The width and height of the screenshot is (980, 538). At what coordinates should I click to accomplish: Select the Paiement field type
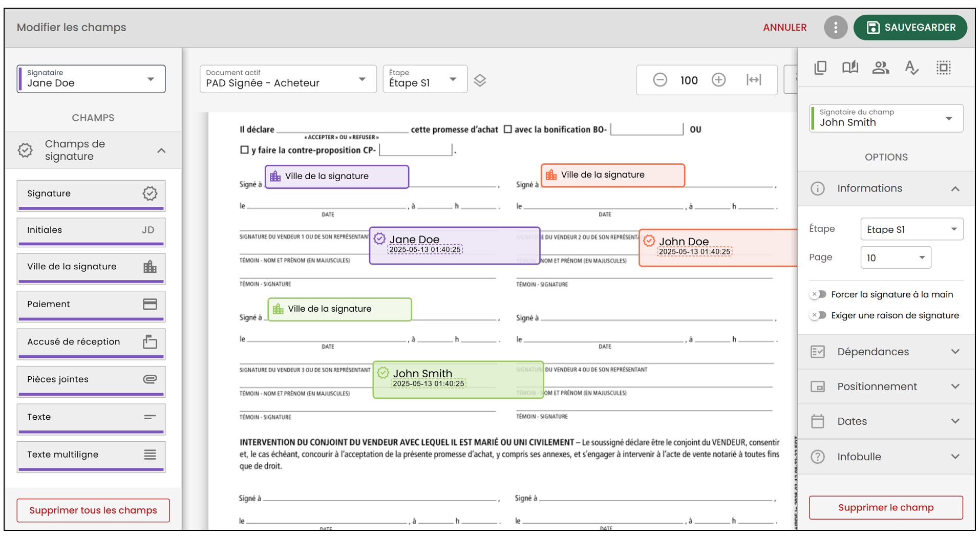(x=91, y=306)
